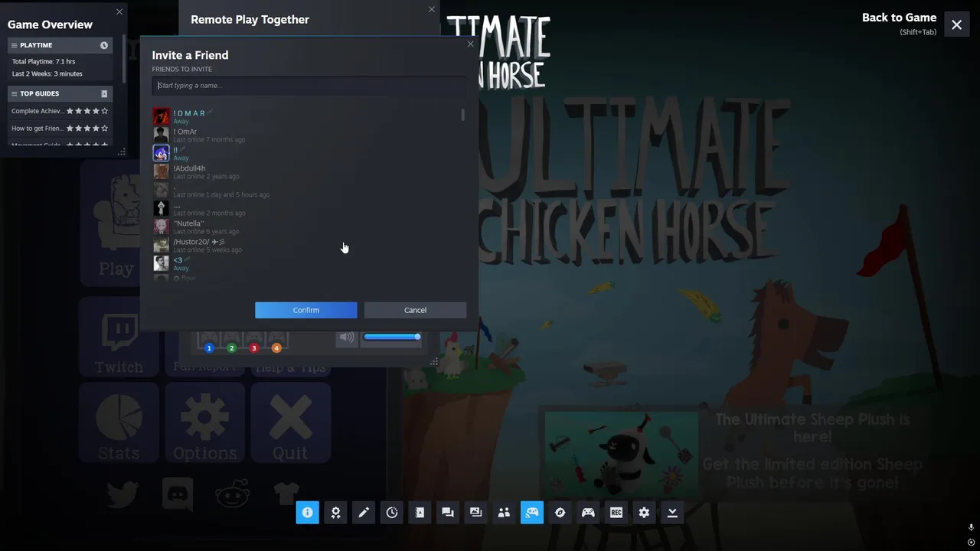
Task: Open 'Complete Achiev...' guide in Top Guides
Action: 60,111
